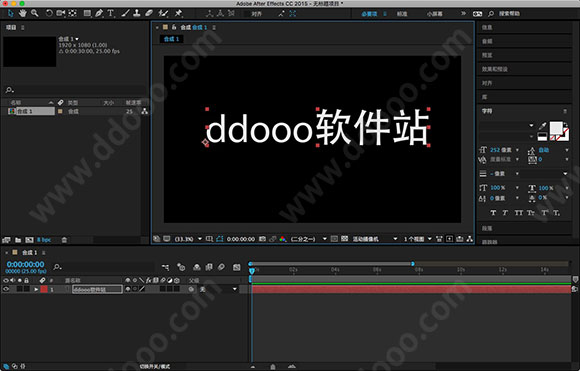The width and height of the screenshot is (580, 371).
Task: Toggle the transparency grid in the viewer
Action: coord(344,239)
